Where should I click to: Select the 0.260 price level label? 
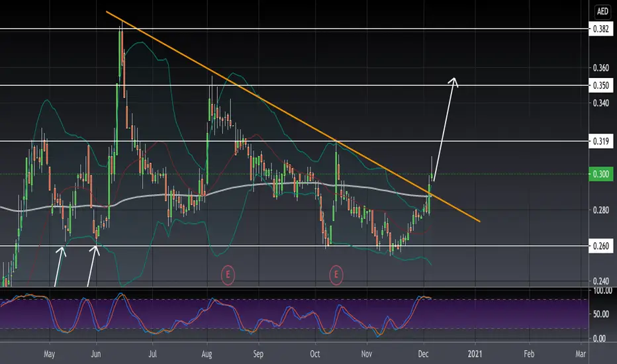[x=601, y=246]
